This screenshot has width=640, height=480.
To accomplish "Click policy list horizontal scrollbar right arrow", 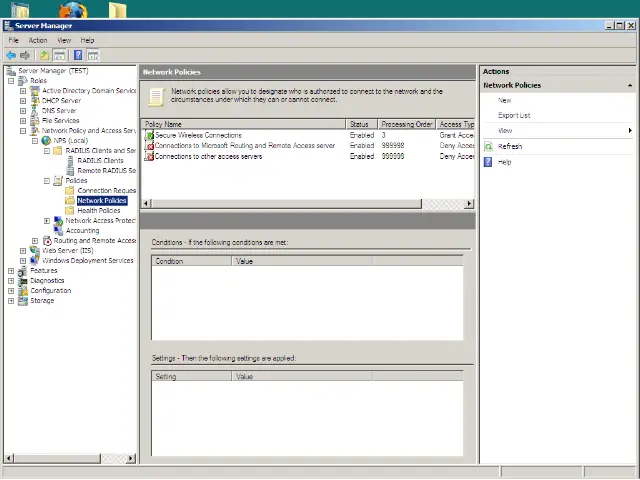I will pyautogui.click(x=469, y=203).
